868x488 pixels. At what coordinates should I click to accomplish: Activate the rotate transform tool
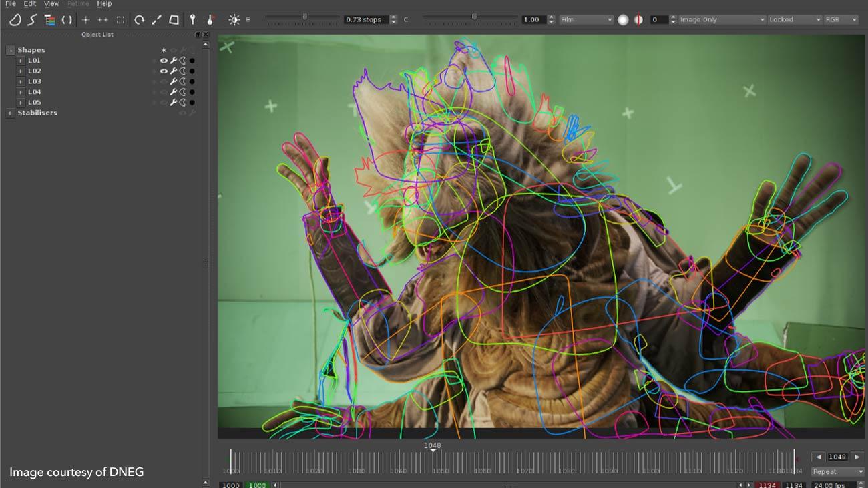click(140, 19)
